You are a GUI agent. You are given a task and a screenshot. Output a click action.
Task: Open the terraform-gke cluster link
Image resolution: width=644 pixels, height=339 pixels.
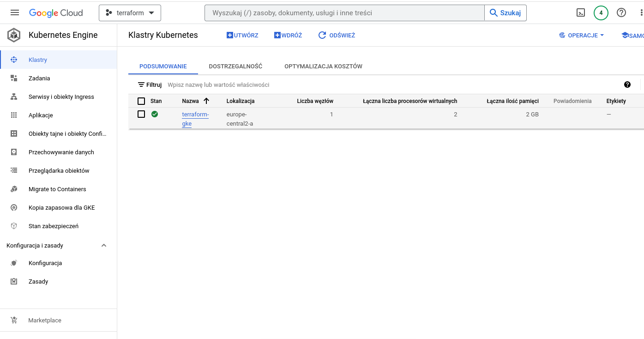point(195,119)
